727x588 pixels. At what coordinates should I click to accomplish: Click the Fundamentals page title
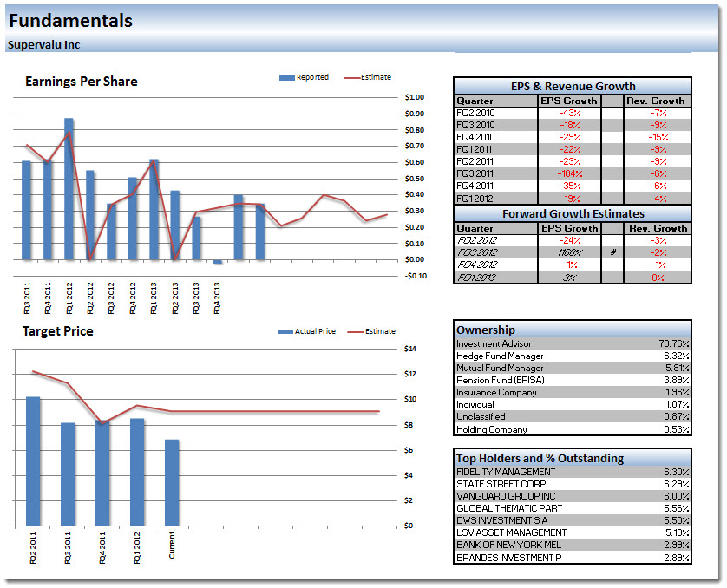tap(70, 21)
